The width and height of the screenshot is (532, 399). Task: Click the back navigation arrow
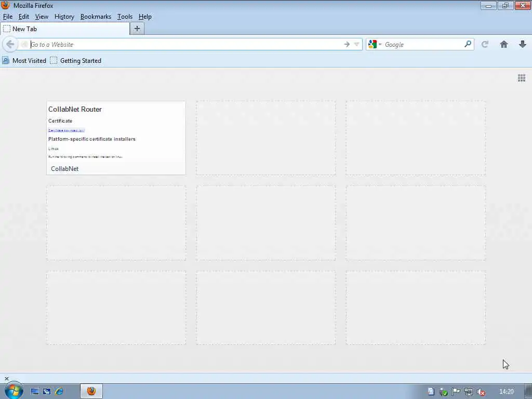tap(10, 45)
